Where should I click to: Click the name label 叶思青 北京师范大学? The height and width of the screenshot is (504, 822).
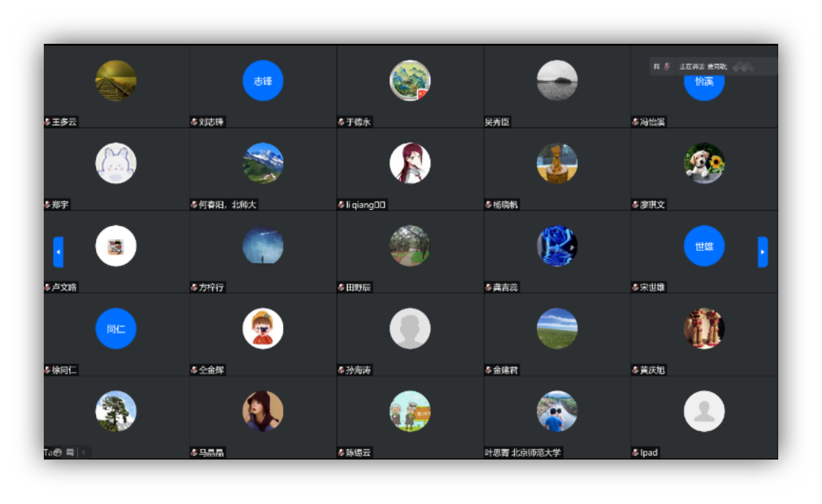[x=523, y=453]
